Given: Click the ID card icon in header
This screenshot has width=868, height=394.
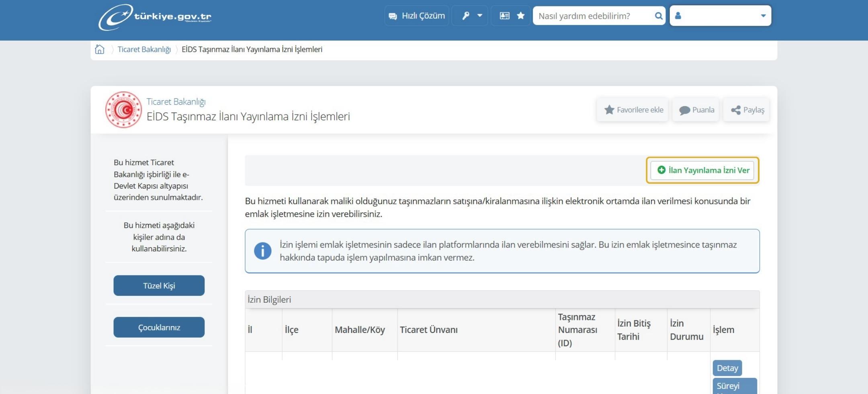Looking at the screenshot, I should [504, 16].
